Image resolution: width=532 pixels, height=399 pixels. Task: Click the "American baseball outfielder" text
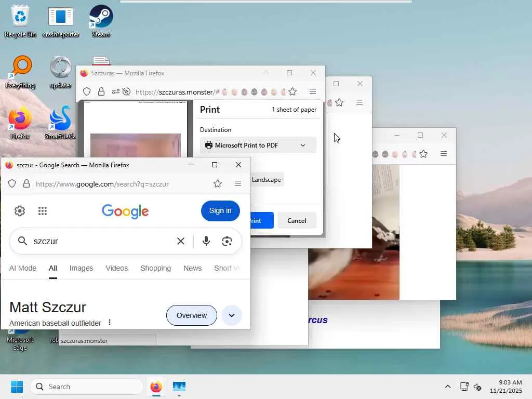coord(55,323)
